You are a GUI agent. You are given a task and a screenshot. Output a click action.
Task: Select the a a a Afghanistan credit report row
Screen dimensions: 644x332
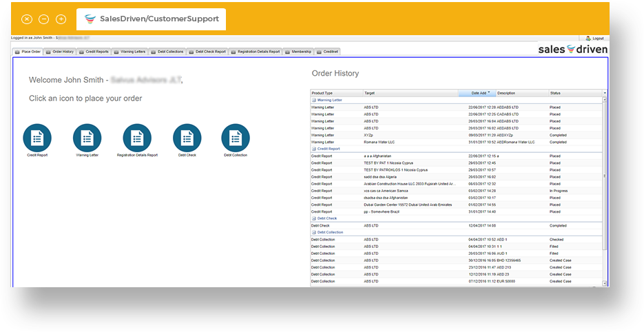click(x=456, y=156)
